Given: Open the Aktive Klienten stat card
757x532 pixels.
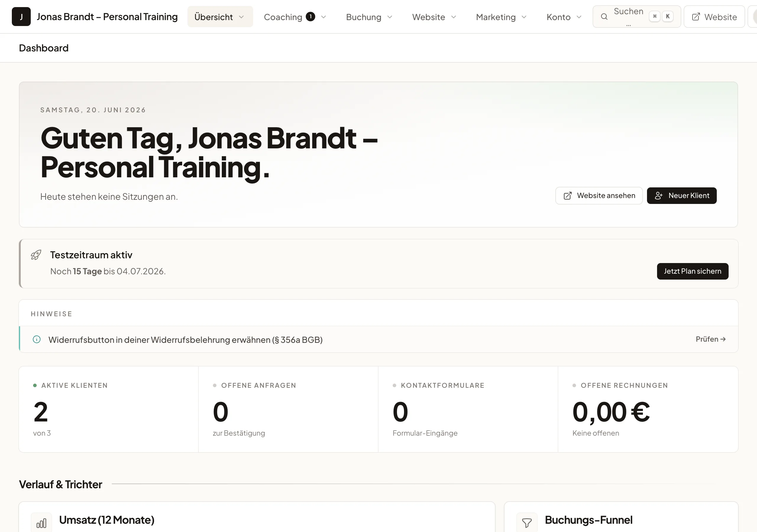Looking at the screenshot, I should pyautogui.click(x=109, y=409).
